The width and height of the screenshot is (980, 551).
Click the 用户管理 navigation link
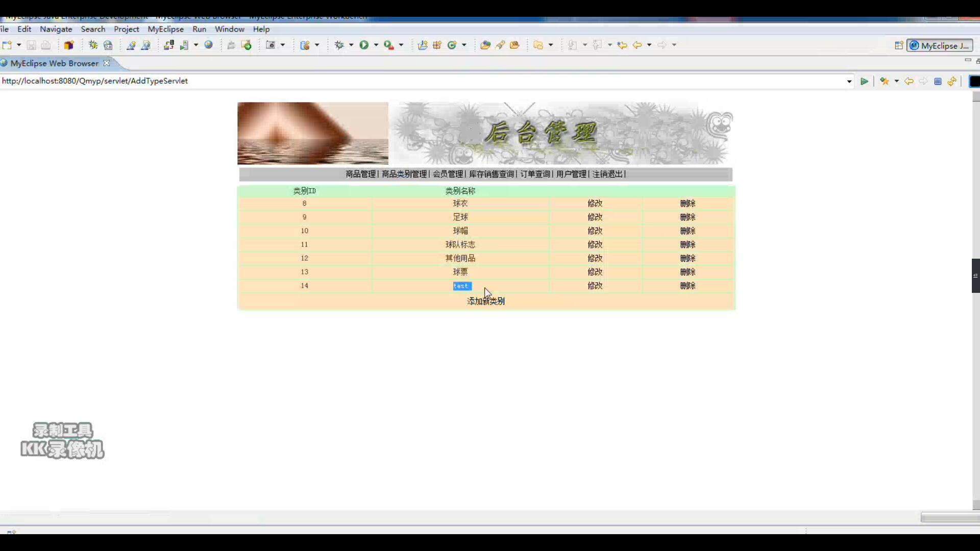tap(571, 174)
